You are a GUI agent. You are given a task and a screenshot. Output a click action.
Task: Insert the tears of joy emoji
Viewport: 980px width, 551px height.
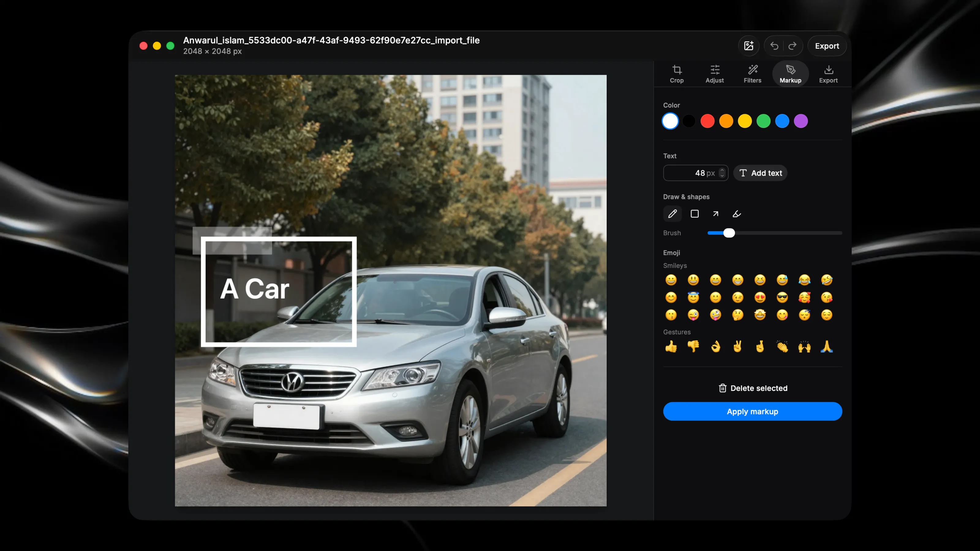point(804,280)
